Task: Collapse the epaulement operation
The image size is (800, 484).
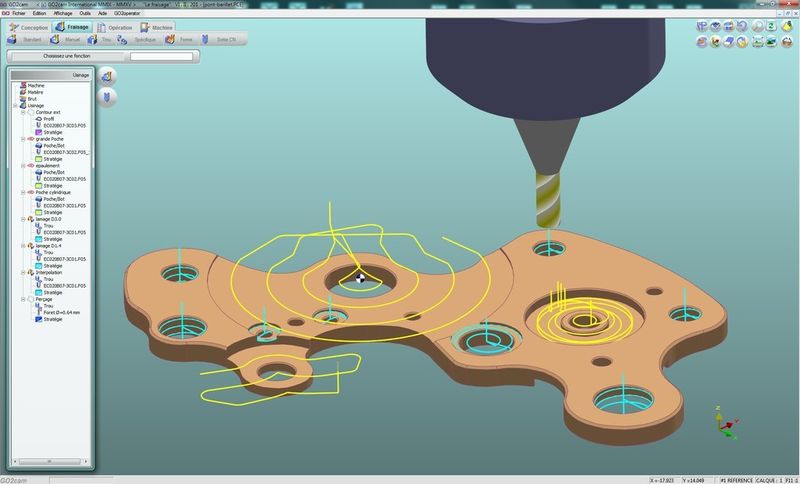Action: tap(23, 166)
